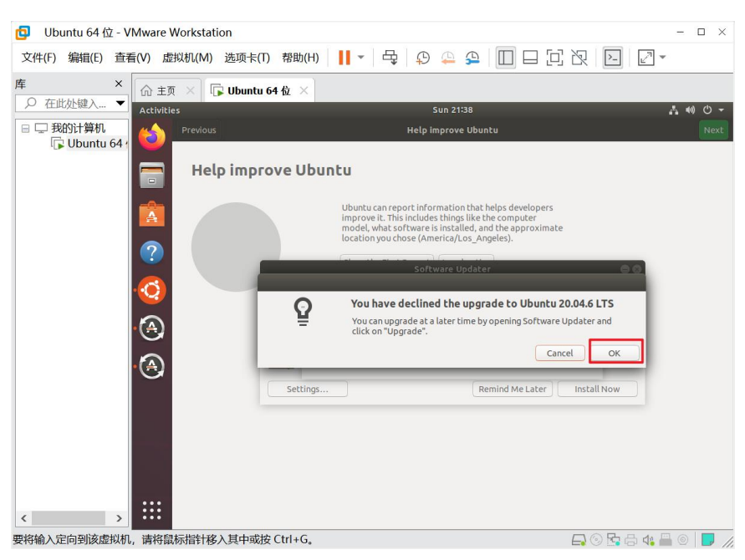The height and width of the screenshot is (560, 745).
Task: Expand the Ubuntu system menu arrow
Action: 722,110
